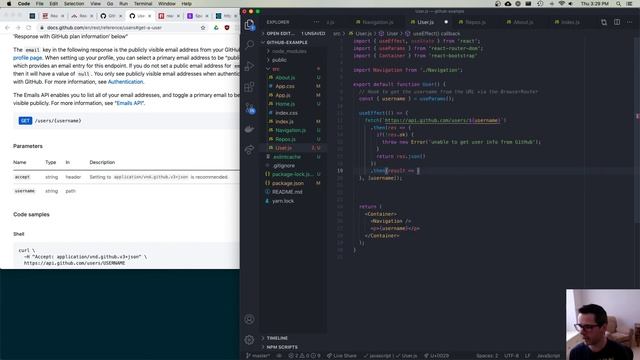Go back in the browser
The image size is (640, 360).
7,28
